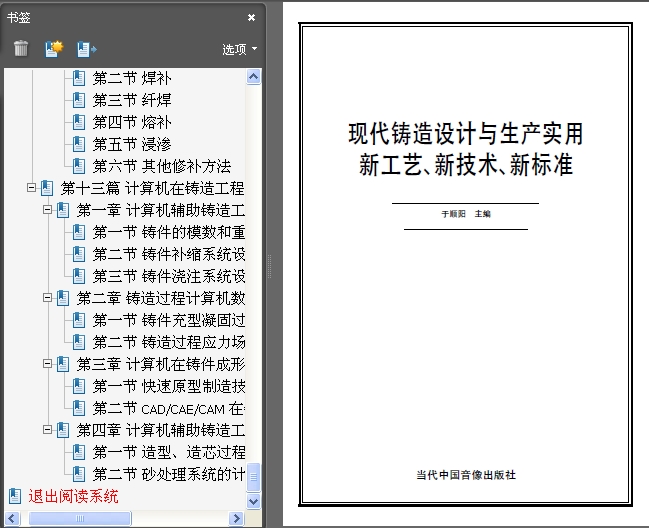Go to 第二节 铸件补缩系统设 bookmark

tap(168, 254)
